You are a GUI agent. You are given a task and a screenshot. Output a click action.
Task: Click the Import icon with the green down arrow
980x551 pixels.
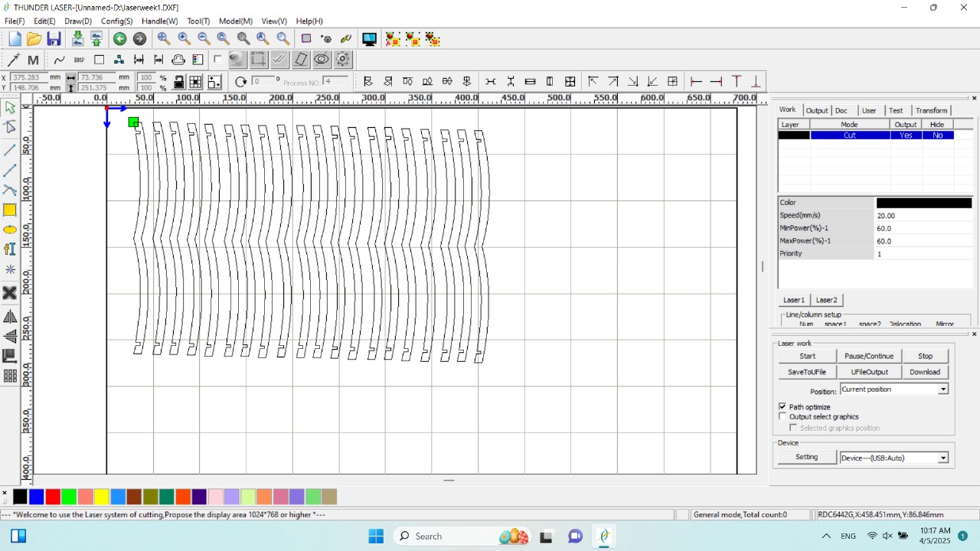[77, 38]
